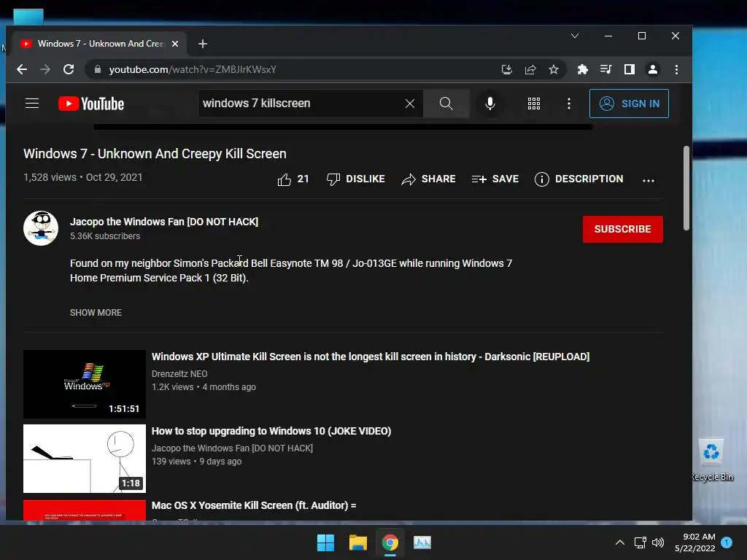Image resolution: width=747 pixels, height=560 pixels.
Task: Open How to stop upgrading Windows 10 video
Action: click(x=271, y=431)
